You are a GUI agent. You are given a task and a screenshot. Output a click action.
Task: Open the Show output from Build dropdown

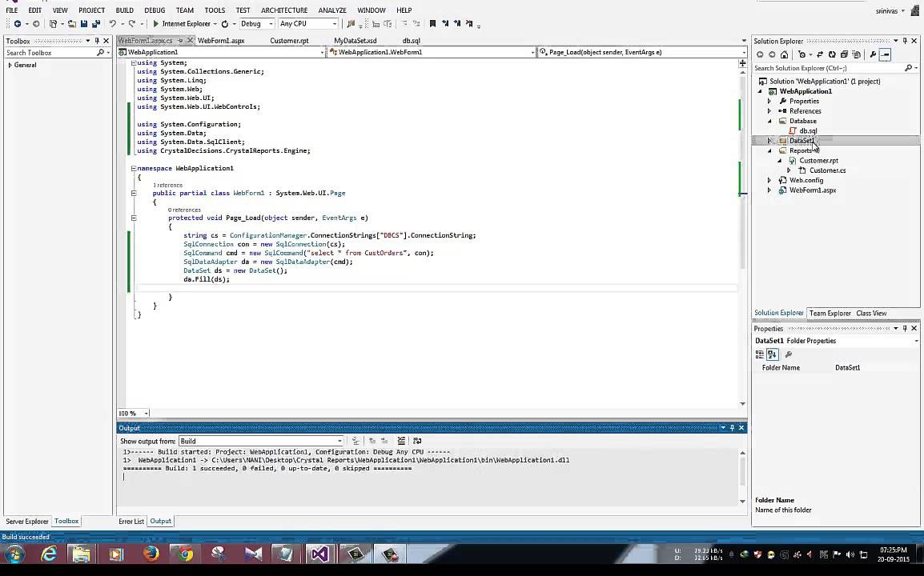tap(261, 441)
